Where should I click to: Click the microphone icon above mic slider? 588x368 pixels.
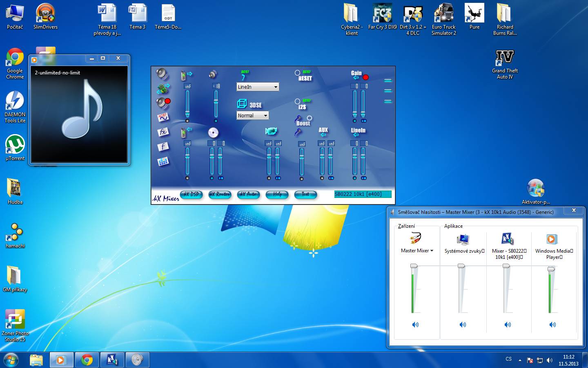(x=298, y=132)
